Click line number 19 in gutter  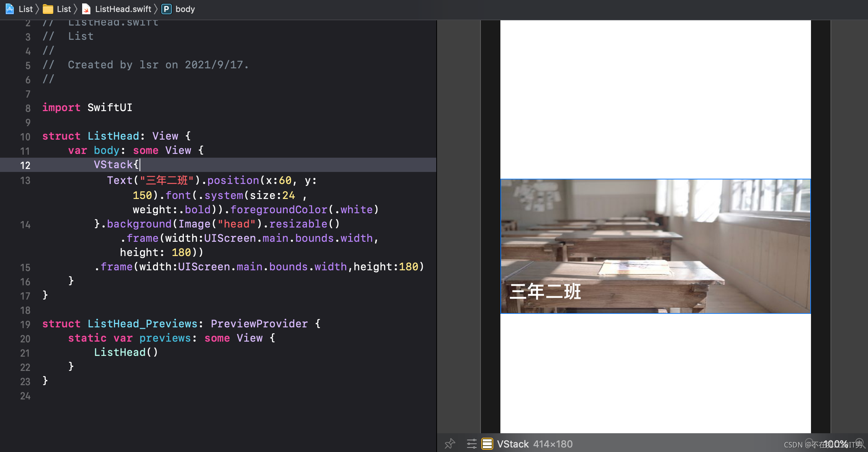click(x=25, y=324)
